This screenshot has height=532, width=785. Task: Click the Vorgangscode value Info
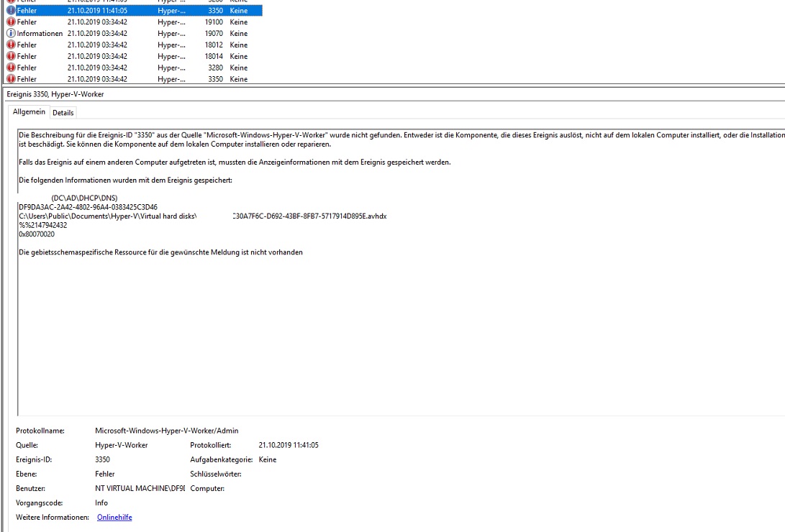tap(101, 503)
